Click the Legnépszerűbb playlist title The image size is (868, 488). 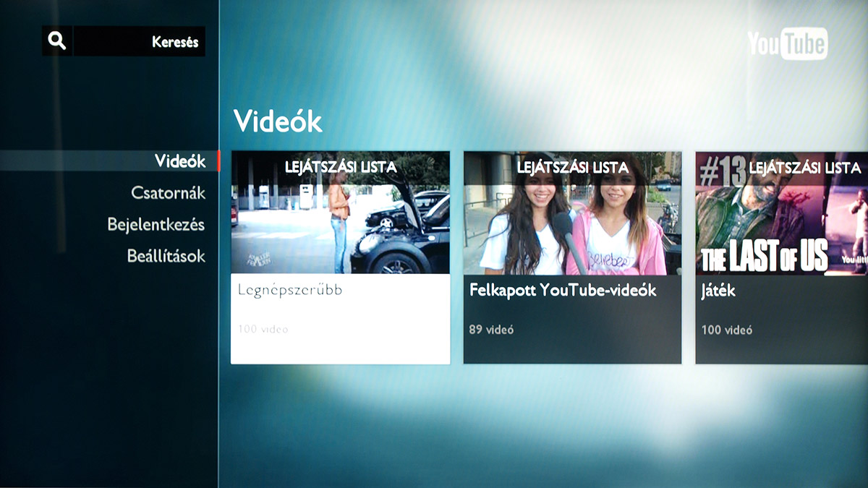point(289,291)
